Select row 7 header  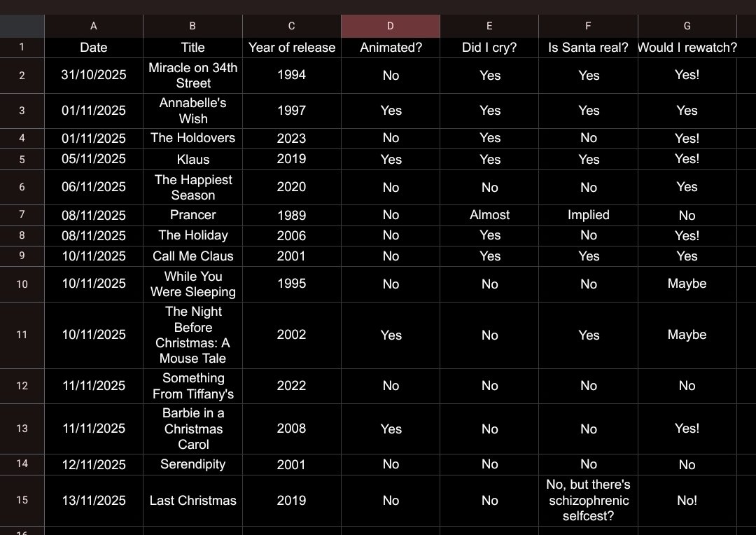[x=22, y=215]
